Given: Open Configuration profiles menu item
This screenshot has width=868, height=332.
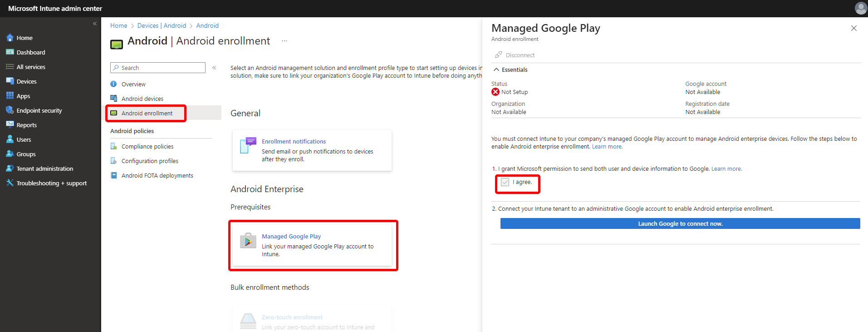Looking at the screenshot, I should pyautogui.click(x=150, y=161).
